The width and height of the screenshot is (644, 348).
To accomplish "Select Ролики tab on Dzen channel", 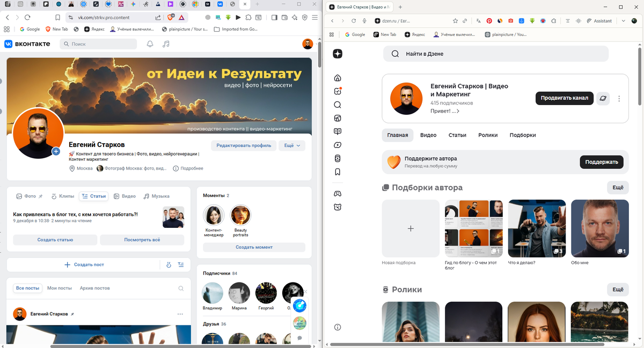I will click(x=488, y=135).
